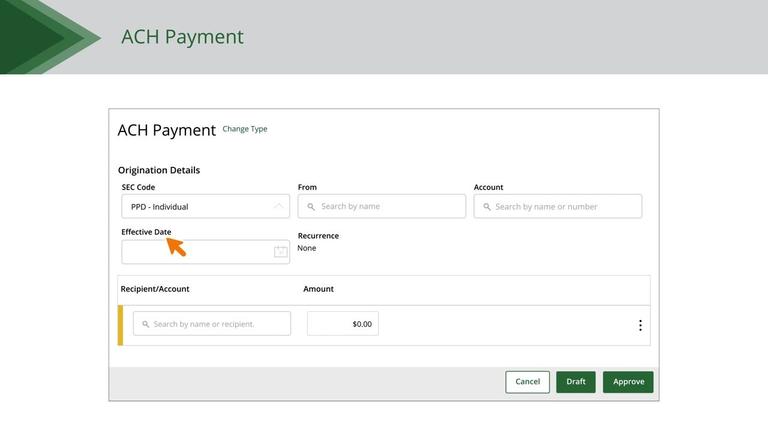
Task: Click the ACH Payment form title
Action: click(167, 130)
